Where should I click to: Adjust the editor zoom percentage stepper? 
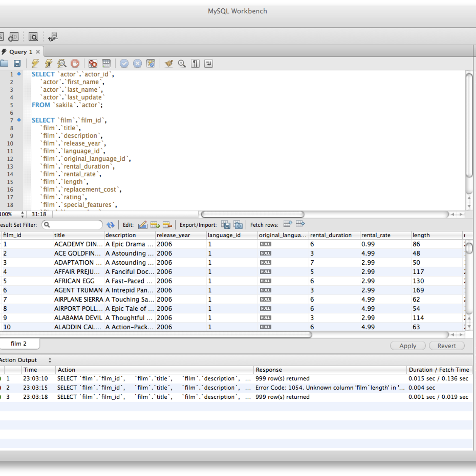point(22,214)
